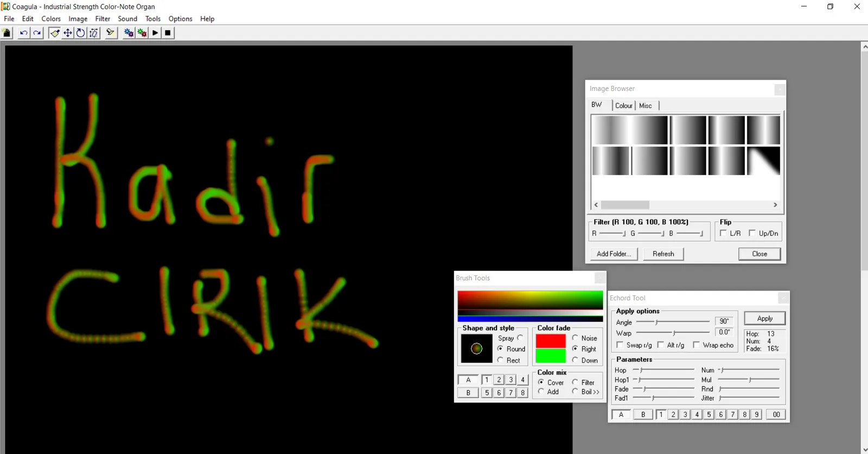
Task: Click the Mul parameter slider
Action: click(x=749, y=380)
